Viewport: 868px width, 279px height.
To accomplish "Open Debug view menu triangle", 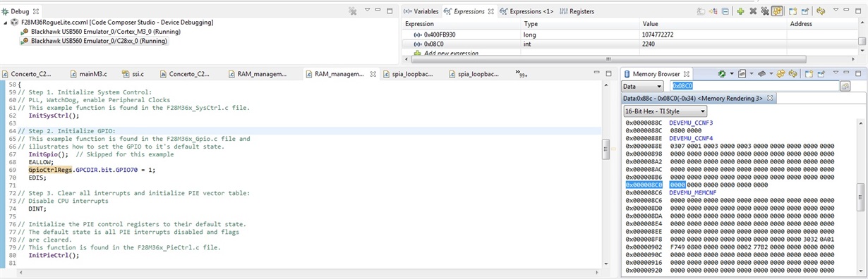I will click(367, 11).
